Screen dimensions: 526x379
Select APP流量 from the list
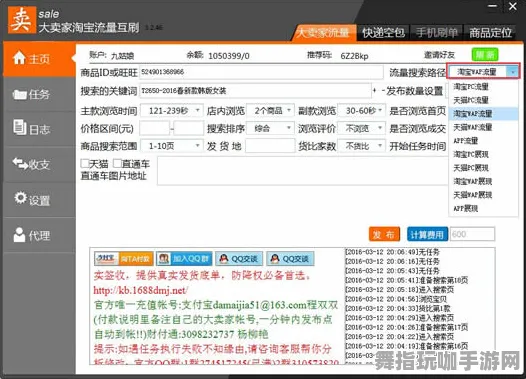[483, 141]
